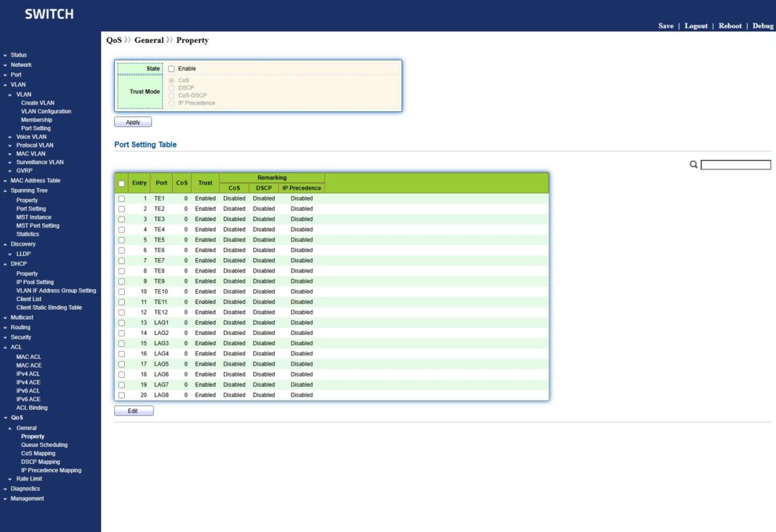Check the TE1 port row checkbox
The height and width of the screenshot is (532, 776).
pyautogui.click(x=121, y=198)
